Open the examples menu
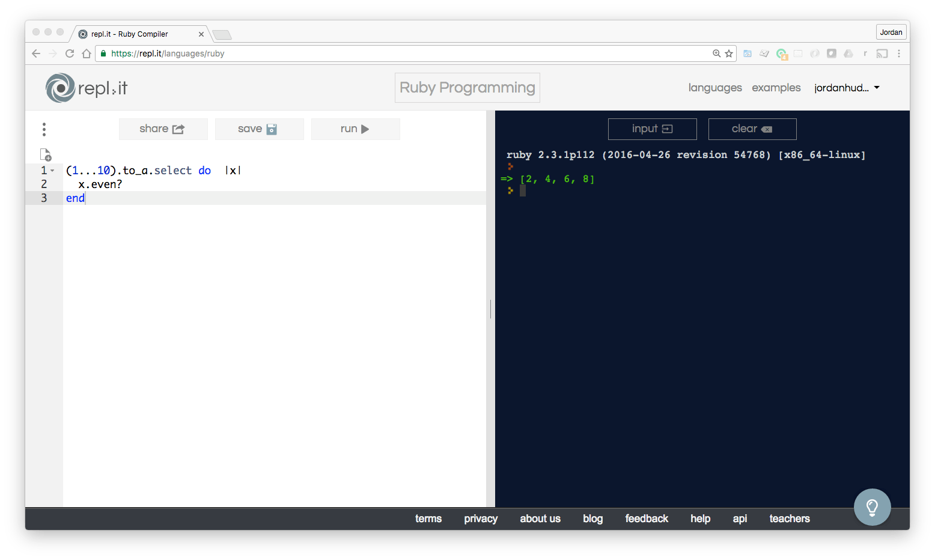This screenshot has width=935, height=560. coord(776,88)
